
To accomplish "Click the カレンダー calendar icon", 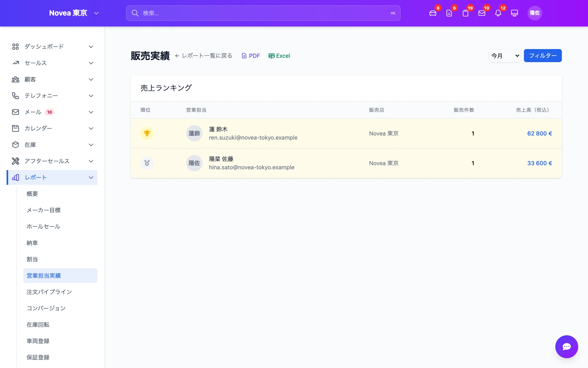I will 16,128.
